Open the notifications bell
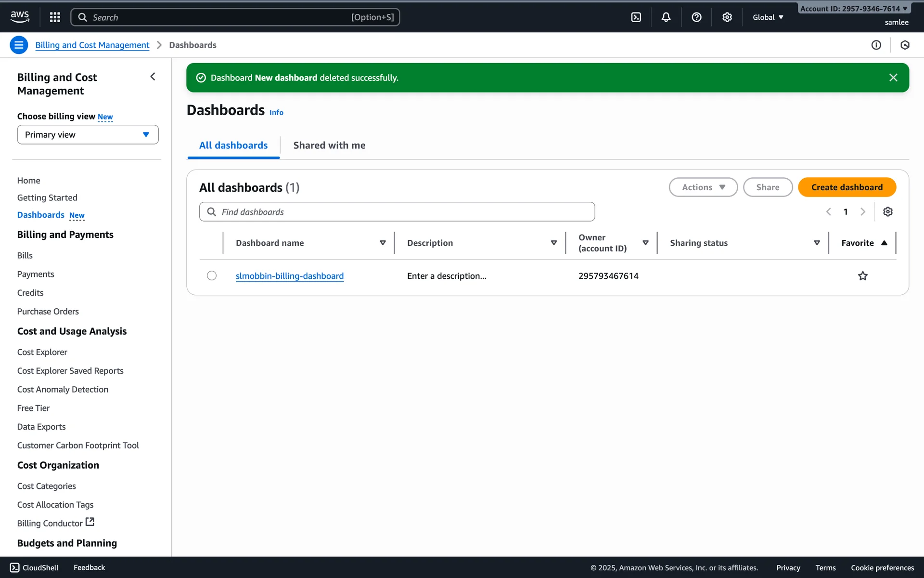Image resolution: width=924 pixels, height=578 pixels. 666,17
